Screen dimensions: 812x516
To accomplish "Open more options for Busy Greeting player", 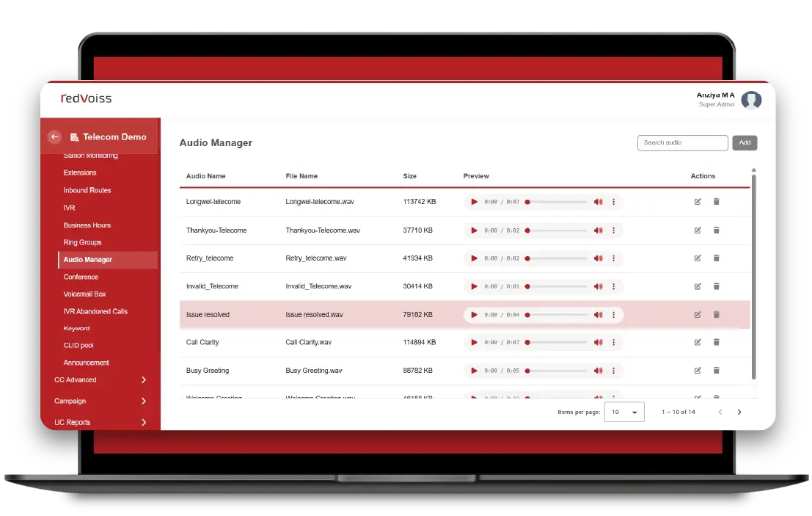I will (614, 371).
